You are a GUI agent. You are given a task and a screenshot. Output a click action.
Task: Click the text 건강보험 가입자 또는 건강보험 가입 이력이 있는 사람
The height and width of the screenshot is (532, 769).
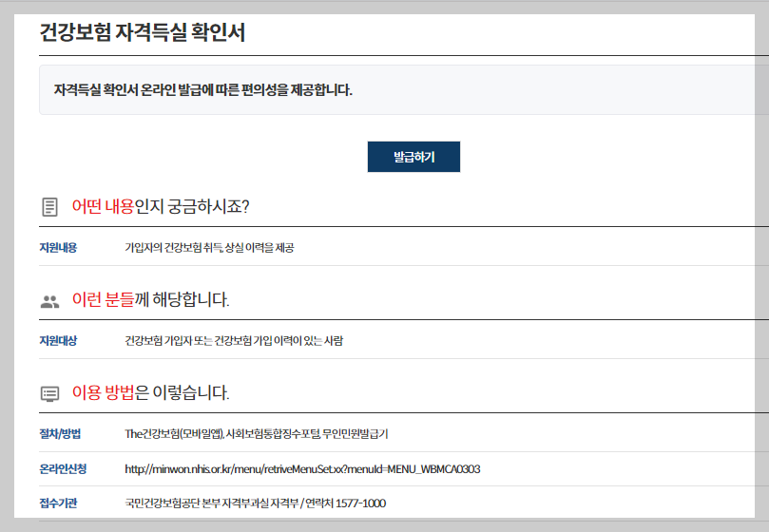(234, 341)
